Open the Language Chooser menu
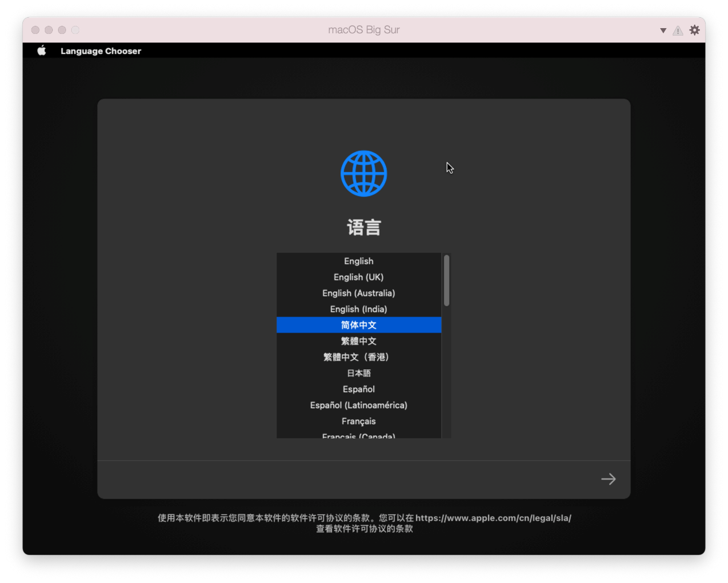728x583 pixels. pos(100,51)
